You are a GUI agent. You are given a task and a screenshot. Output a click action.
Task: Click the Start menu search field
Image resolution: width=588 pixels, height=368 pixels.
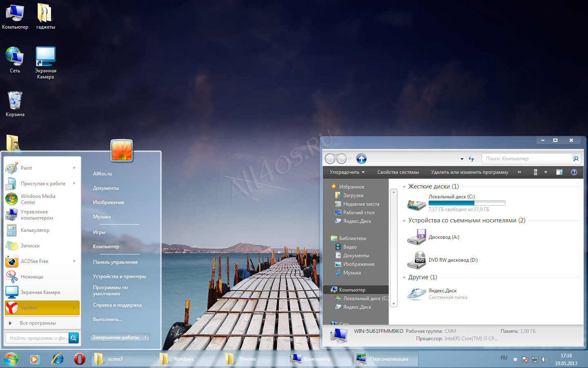(x=37, y=338)
